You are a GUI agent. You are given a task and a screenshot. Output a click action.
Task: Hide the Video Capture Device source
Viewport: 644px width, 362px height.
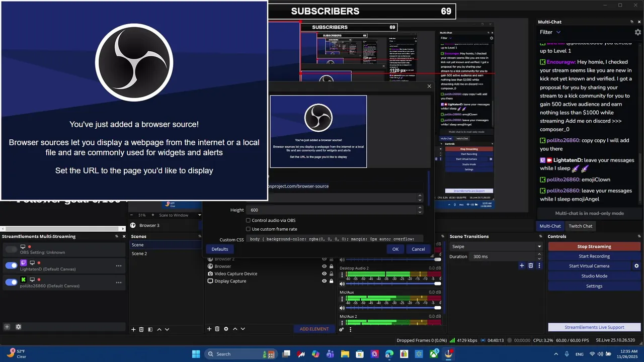click(324, 274)
